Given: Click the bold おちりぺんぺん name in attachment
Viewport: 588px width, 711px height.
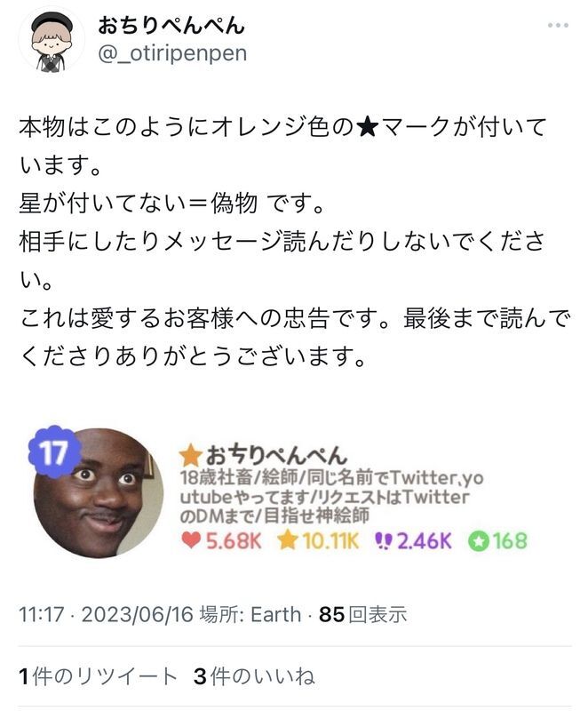Looking at the screenshot, I should tap(276, 455).
